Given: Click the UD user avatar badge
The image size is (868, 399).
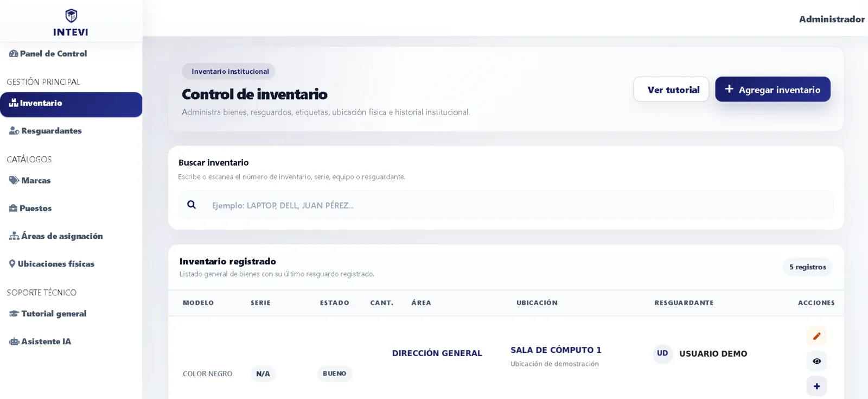Looking at the screenshot, I should pos(662,353).
